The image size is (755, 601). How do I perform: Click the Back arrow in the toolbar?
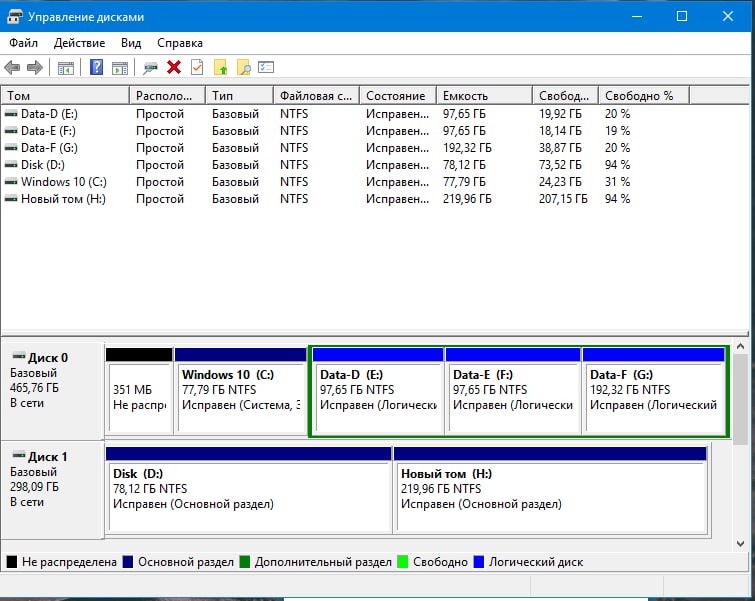point(12,67)
